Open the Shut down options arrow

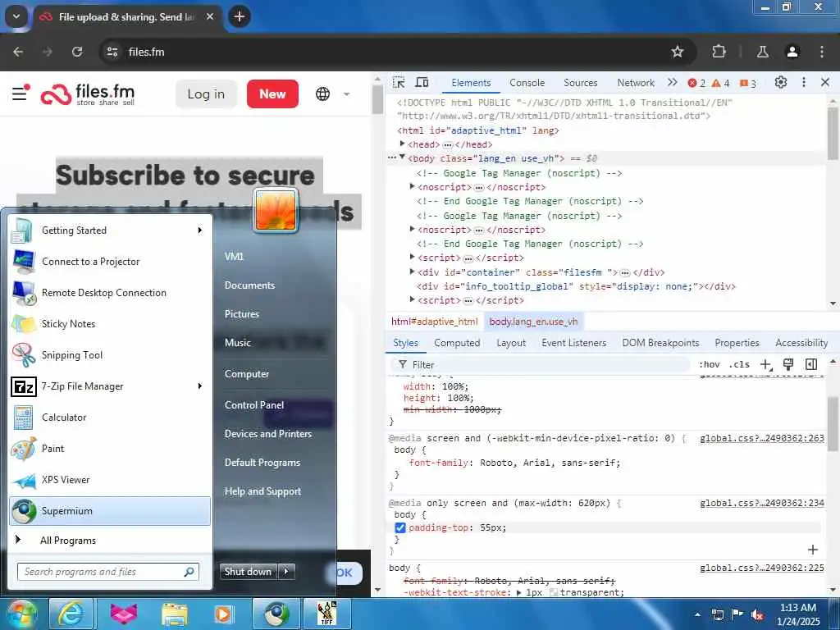pyautogui.click(x=286, y=572)
